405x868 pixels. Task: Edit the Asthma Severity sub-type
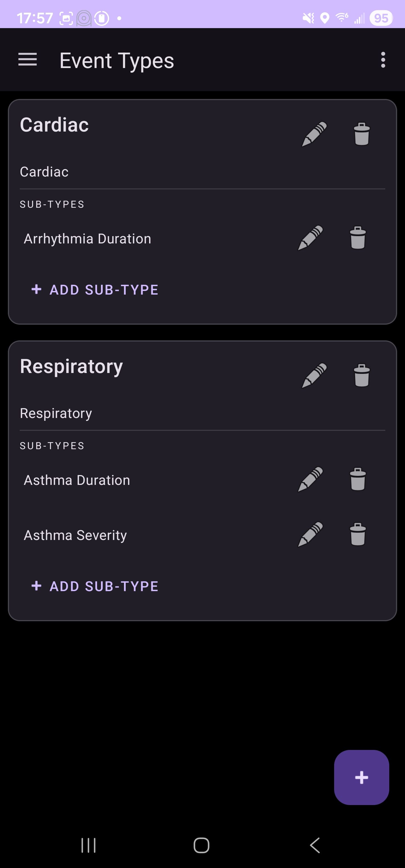(310, 534)
